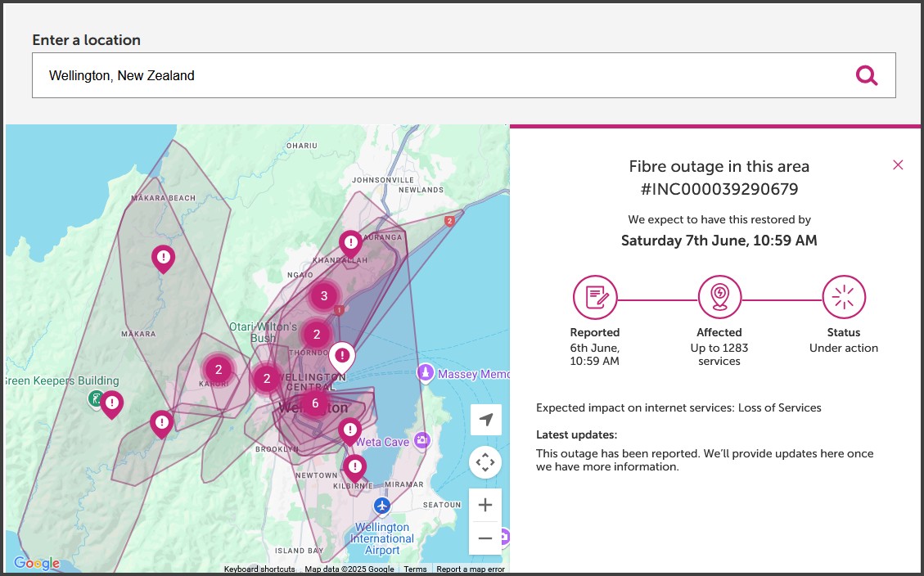
Task: Select the cluster marker showing 6 outages
Action: (x=315, y=403)
